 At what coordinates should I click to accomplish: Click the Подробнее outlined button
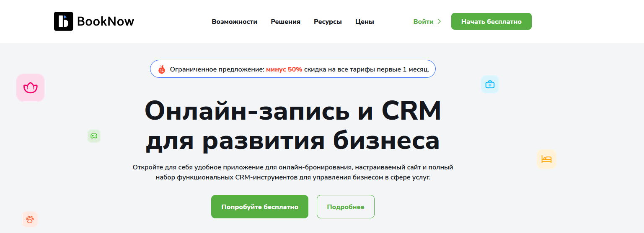coord(345,207)
